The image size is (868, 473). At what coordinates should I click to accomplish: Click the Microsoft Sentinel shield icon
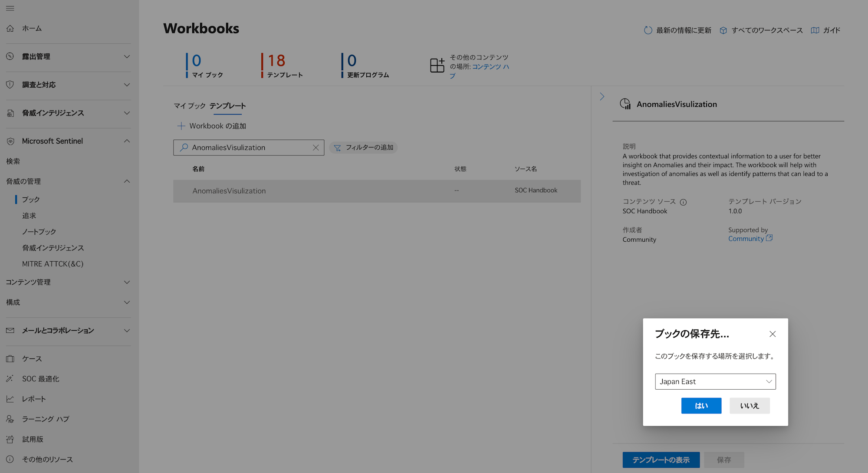coord(10,141)
